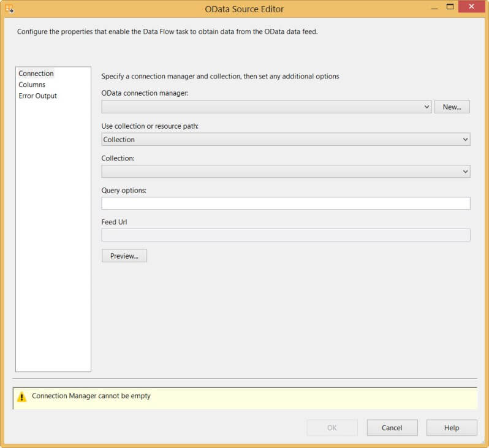Open the OData connection manager dropdown
Viewport: 489px width, 448px height.
click(x=267, y=107)
